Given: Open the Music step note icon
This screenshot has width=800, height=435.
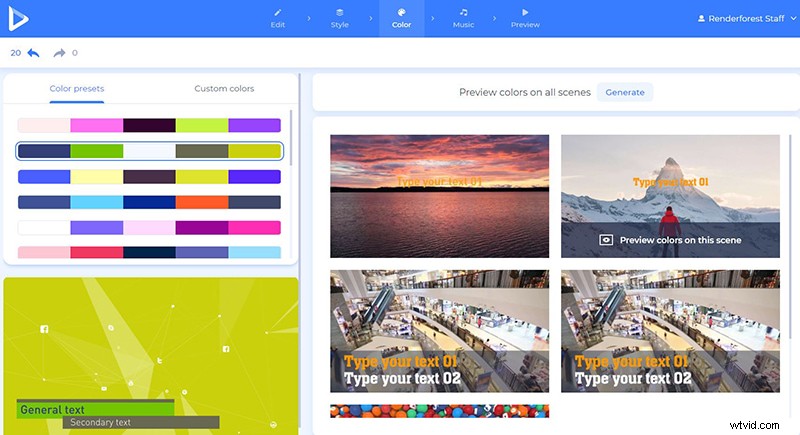Looking at the screenshot, I should (463, 12).
